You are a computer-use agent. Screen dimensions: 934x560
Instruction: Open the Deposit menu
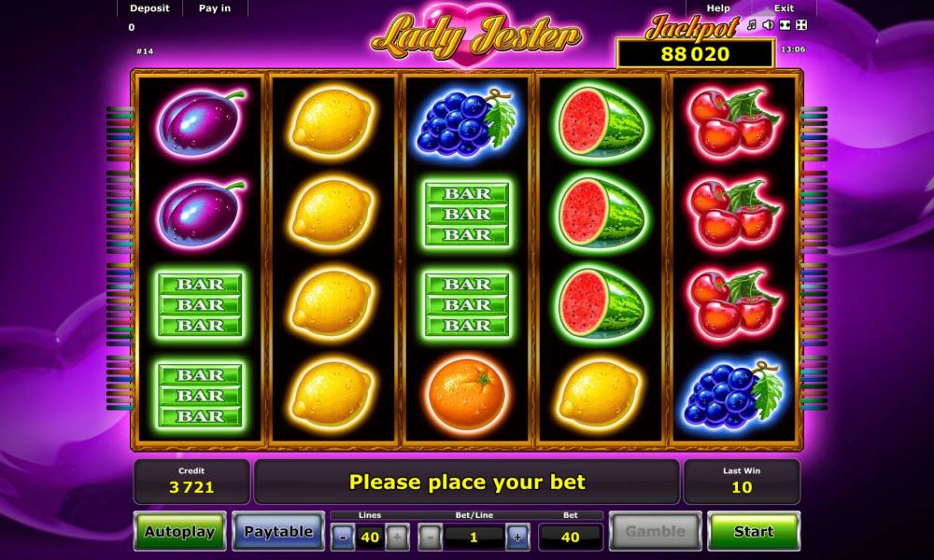tap(149, 8)
